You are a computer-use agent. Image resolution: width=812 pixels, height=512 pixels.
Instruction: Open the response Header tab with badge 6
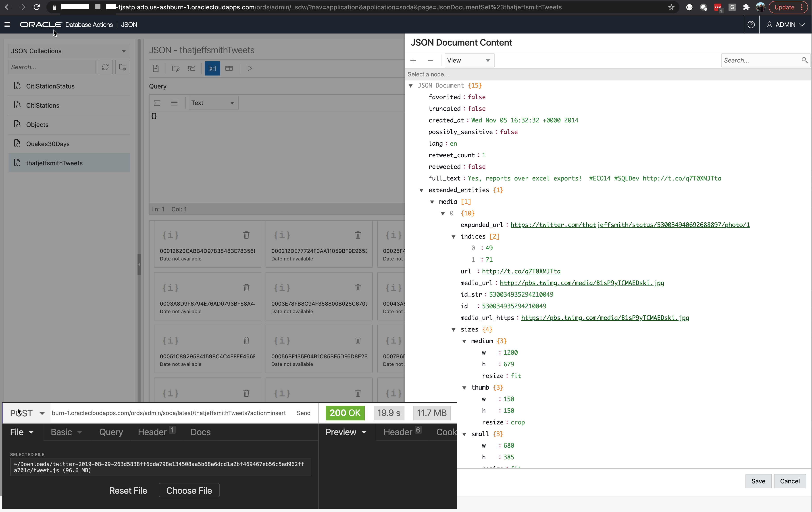402,432
